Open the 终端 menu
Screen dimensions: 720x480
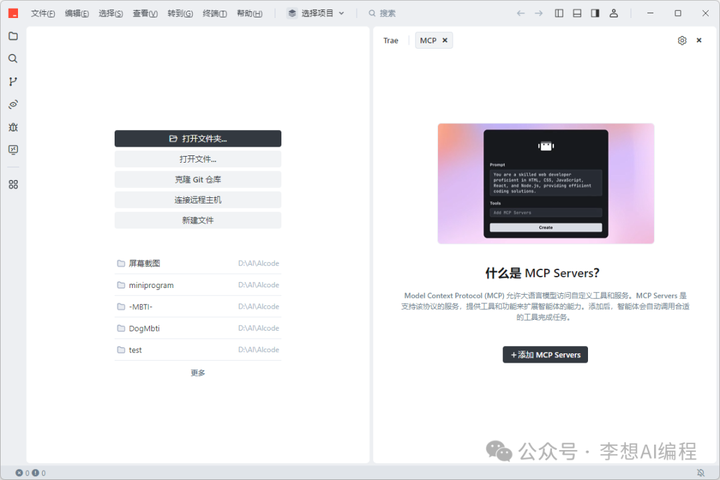click(214, 13)
